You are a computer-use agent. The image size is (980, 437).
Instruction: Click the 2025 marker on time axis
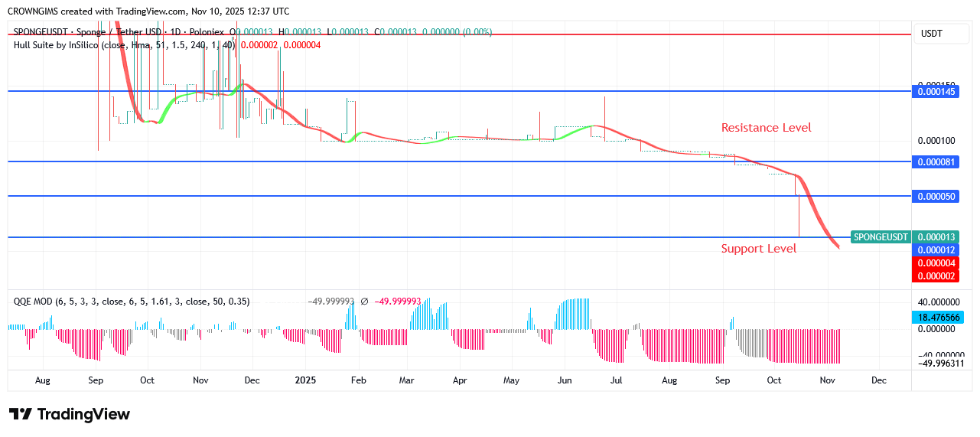(305, 380)
